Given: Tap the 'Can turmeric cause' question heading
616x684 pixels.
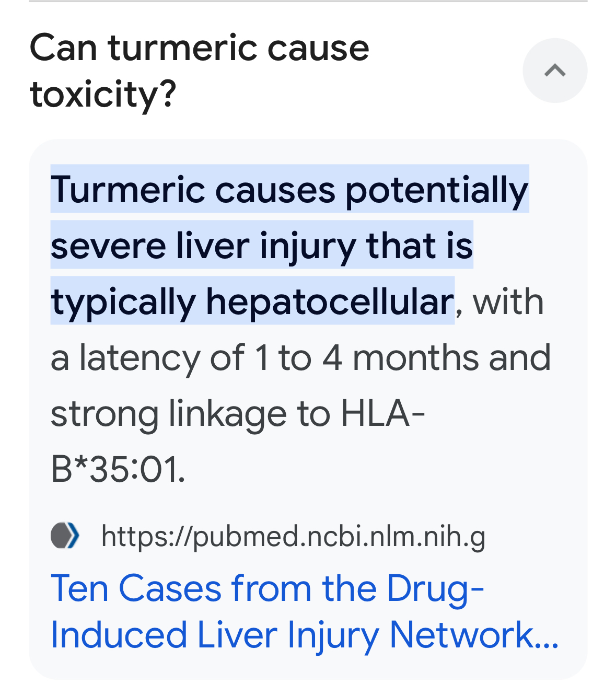Looking at the screenshot, I should point(200,48).
